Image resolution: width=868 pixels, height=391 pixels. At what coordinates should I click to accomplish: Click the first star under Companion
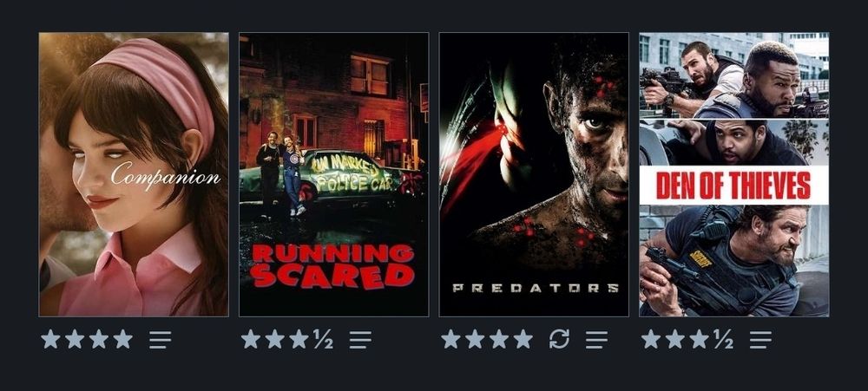pos(50,339)
